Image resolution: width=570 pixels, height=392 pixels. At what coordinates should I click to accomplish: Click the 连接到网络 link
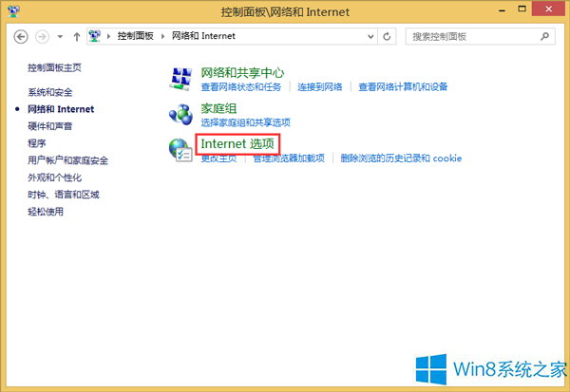tap(320, 86)
